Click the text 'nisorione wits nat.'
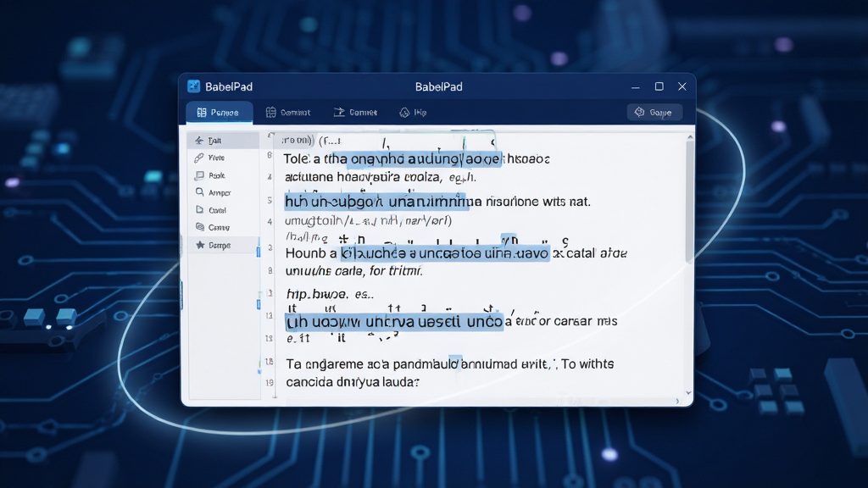Viewport: 868px width, 488px height. pos(538,202)
